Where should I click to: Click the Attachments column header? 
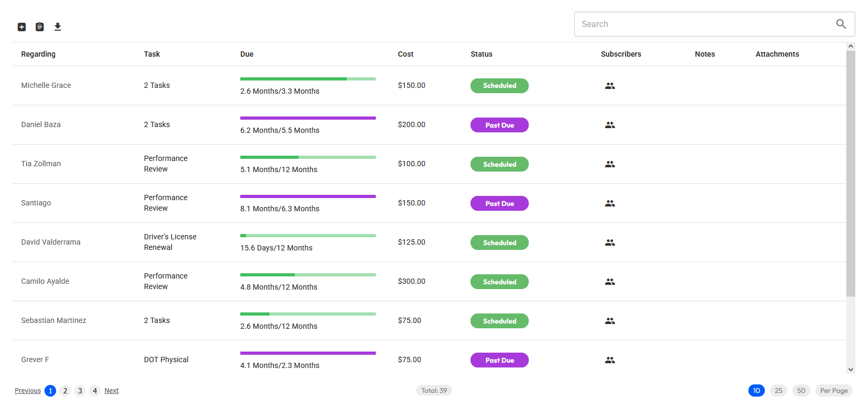point(777,54)
